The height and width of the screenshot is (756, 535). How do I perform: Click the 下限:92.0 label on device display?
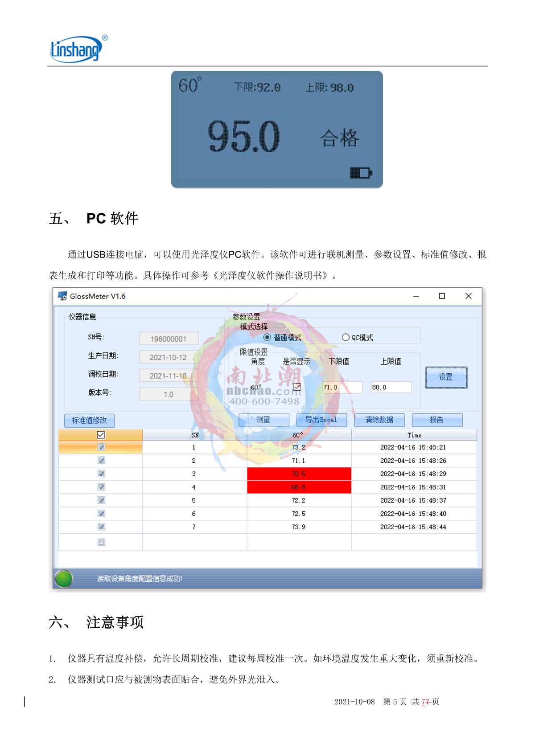(258, 87)
